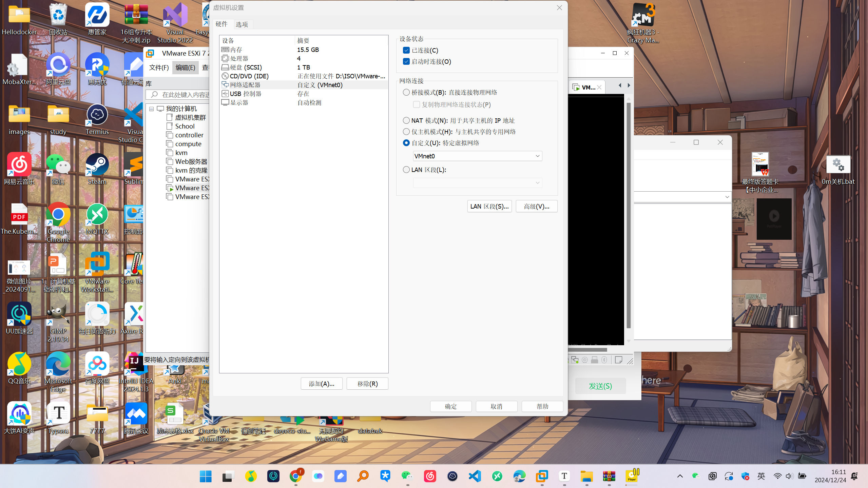Select the 硬盘 (SCSI) device row
This screenshot has width=868, height=488.
pos(304,67)
